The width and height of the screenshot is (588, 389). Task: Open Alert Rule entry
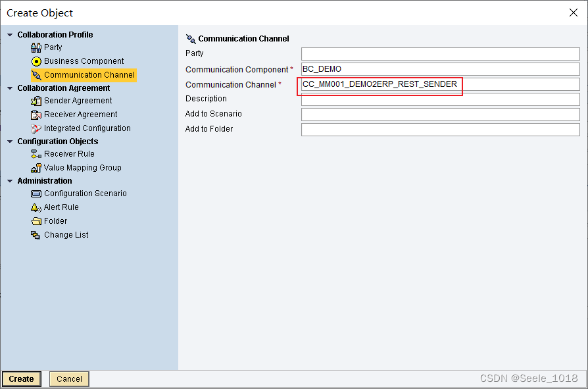(61, 207)
